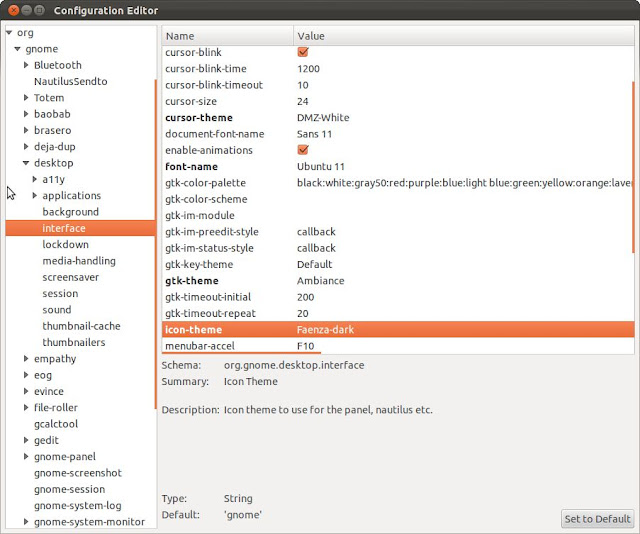Expand the empathy tree node
Viewport: 640px width, 534px height.
(x=26, y=359)
